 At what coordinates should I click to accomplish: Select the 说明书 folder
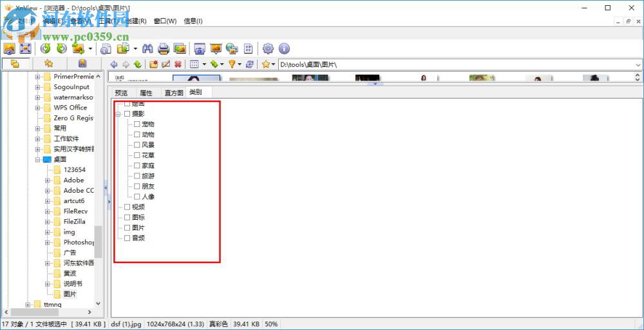click(73, 284)
